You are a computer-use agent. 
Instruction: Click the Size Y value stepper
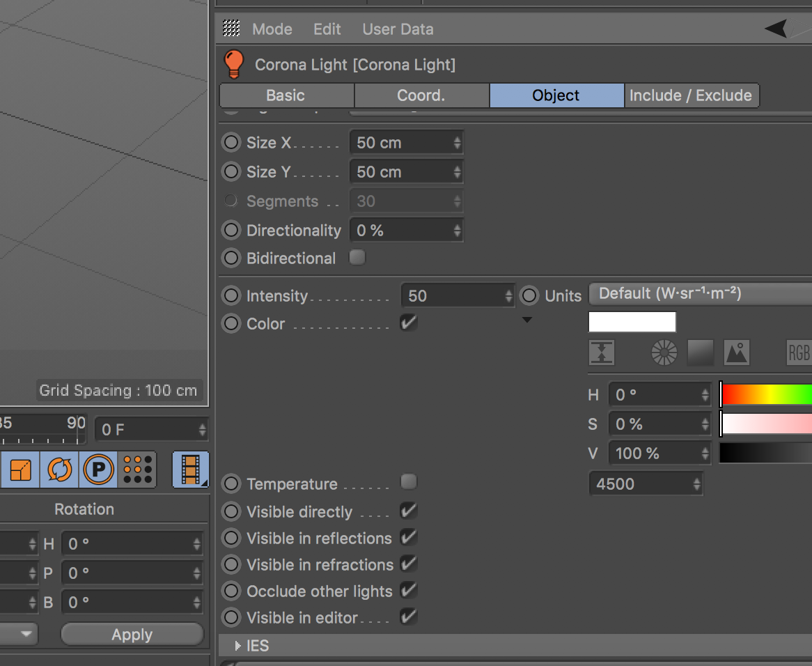coord(458,172)
